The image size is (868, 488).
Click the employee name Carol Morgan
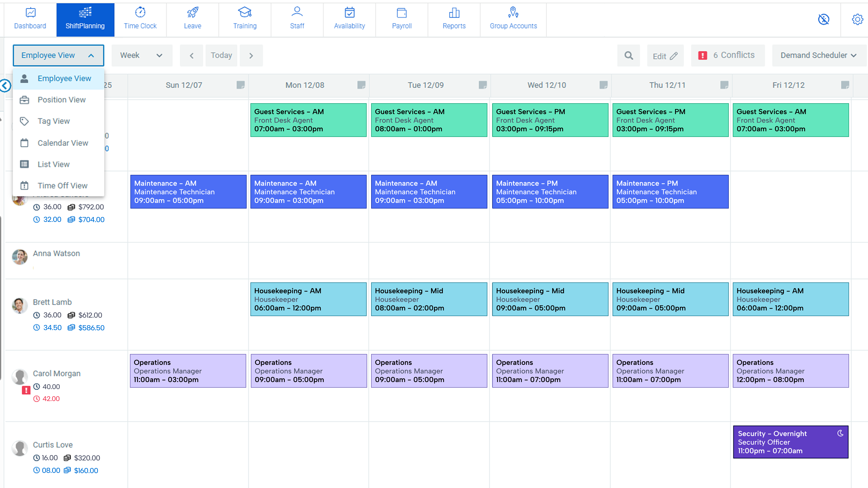pos(57,373)
